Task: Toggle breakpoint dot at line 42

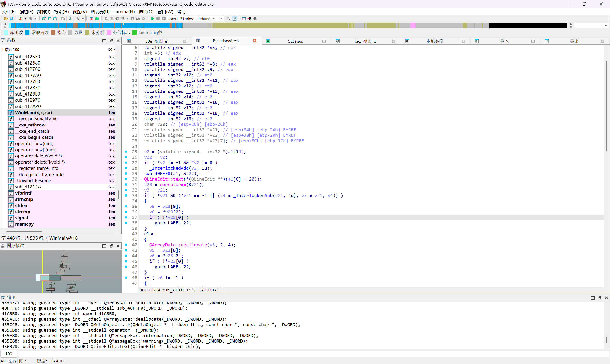Action: 126,245
